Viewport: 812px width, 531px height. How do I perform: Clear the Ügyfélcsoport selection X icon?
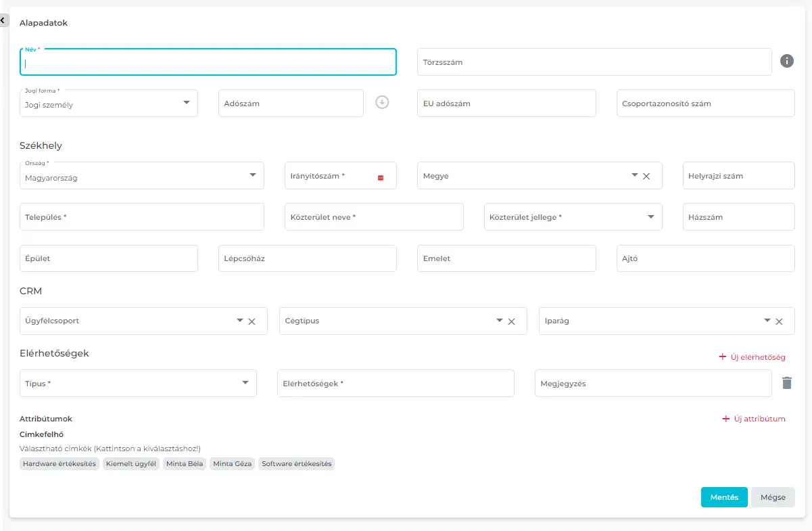click(252, 321)
